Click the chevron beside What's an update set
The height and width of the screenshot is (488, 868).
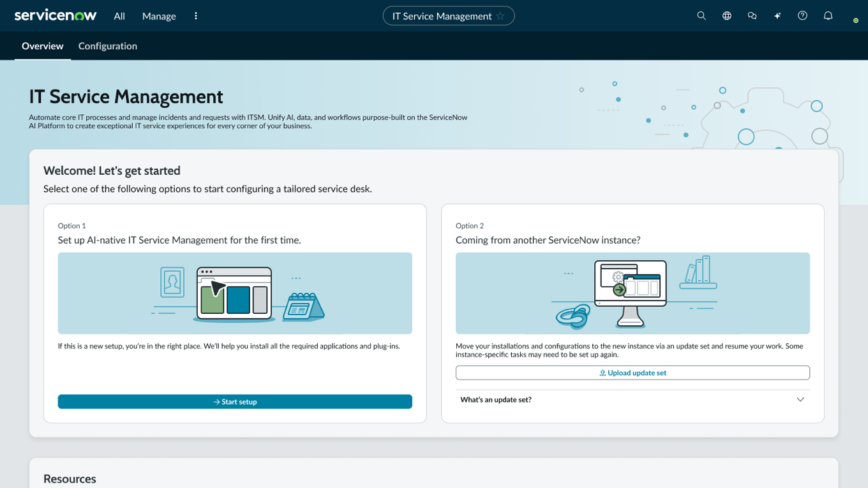[800, 400]
